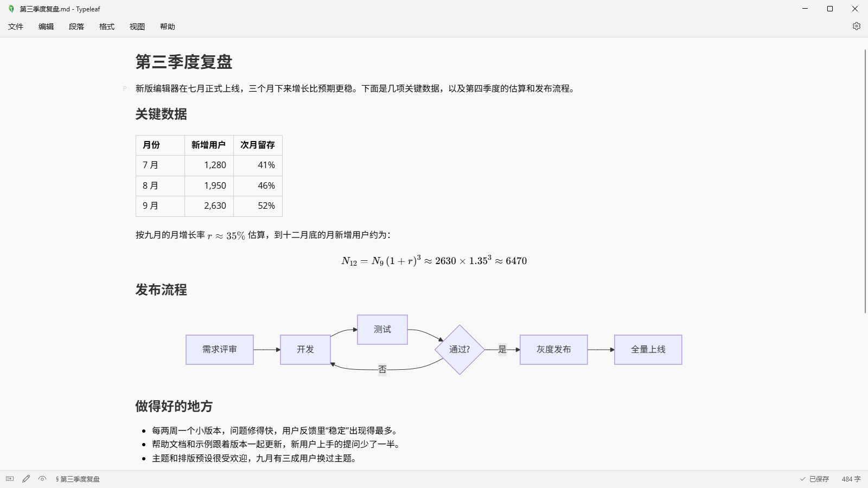Open settings via the gear icon
The image size is (868, 488).
click(x=857, y=26)
